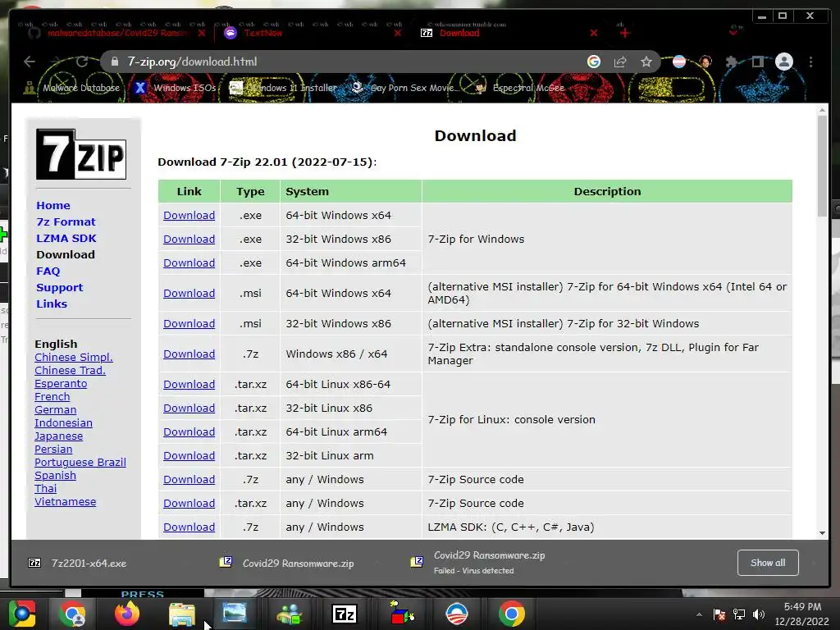
Task: Download the LZMA SDK .7z file
Action: pos(189,527)
